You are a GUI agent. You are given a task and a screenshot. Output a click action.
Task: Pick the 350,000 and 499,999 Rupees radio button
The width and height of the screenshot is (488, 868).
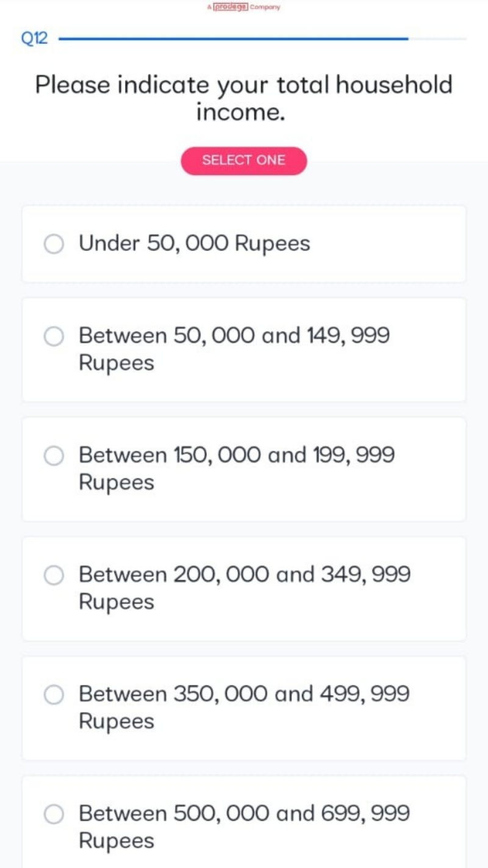pyautogui.click(x=54, y=695)
